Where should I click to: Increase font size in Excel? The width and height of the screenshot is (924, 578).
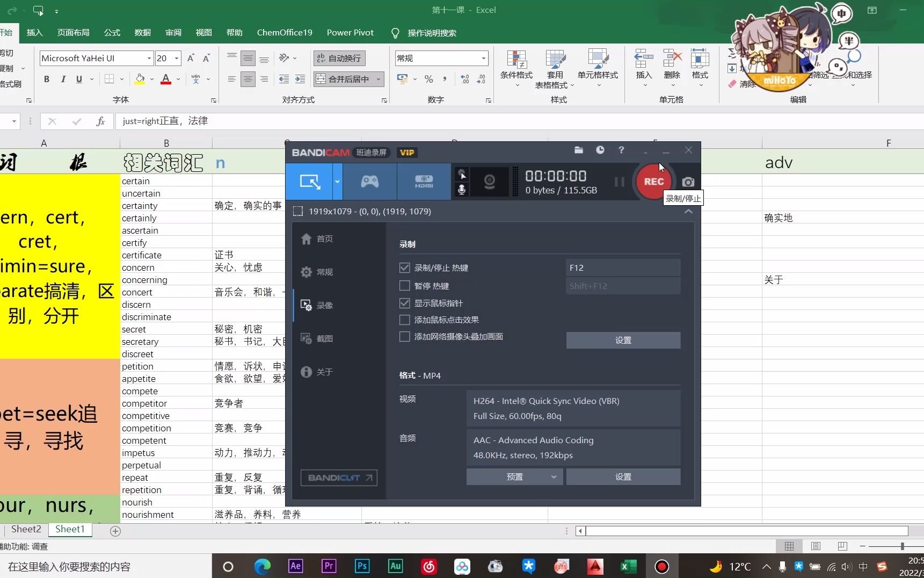[x=191, y=58]
